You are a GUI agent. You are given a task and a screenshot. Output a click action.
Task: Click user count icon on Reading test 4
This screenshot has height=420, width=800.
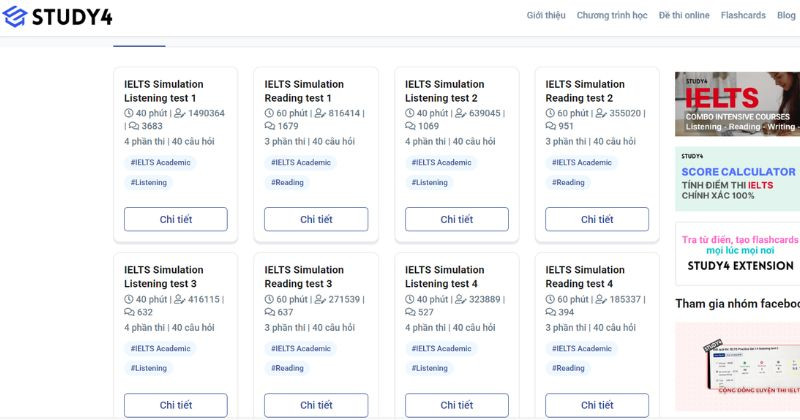[601, 300]
